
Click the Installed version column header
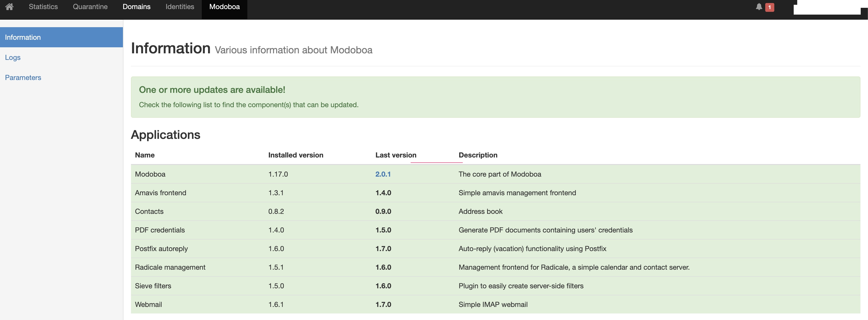pos(295,155)
